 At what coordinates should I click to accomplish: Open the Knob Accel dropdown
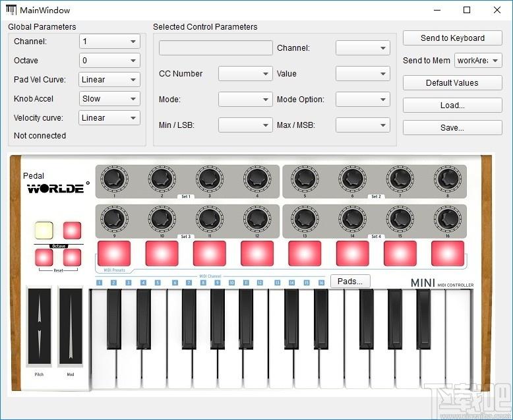pos(109,98)
